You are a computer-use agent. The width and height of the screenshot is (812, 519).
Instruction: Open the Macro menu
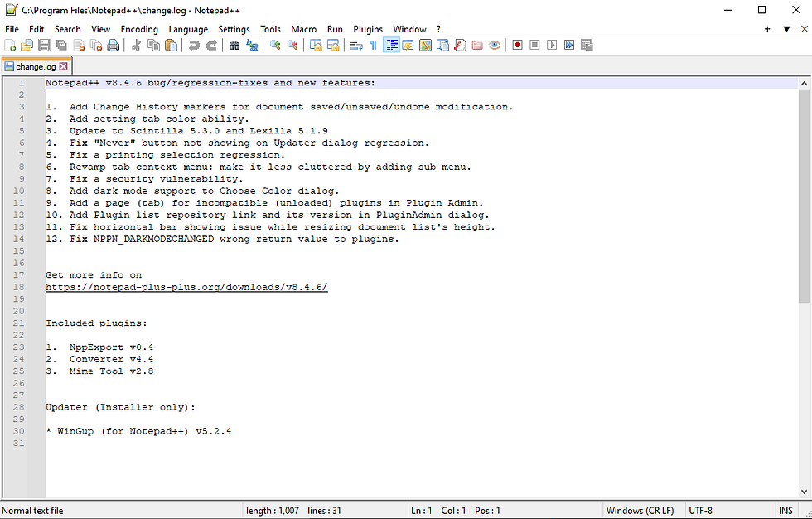click(303, 29)
